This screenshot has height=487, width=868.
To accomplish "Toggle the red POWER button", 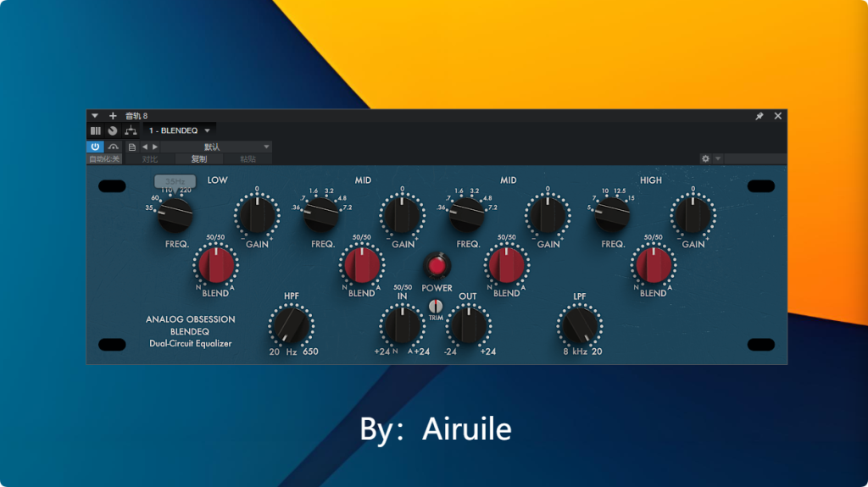I will point(437,266).
